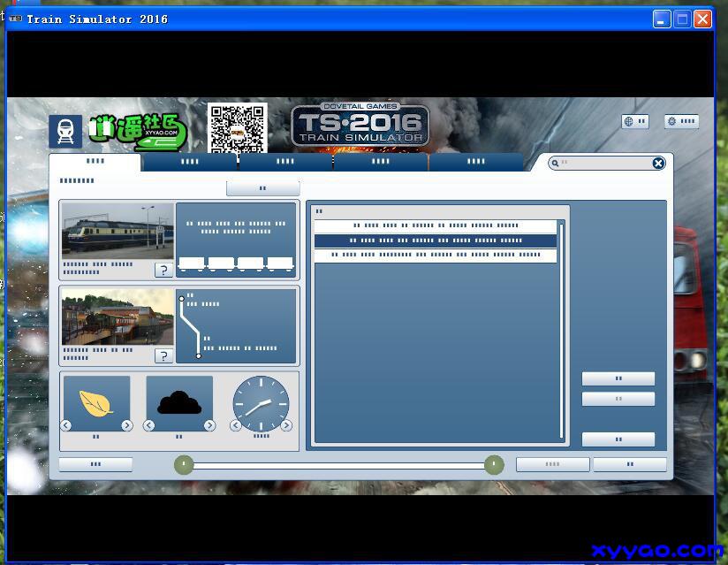Image resolution: width=728 pixels, height=565 pixels.
Task: Click inside the search input field
Action: 605,163
